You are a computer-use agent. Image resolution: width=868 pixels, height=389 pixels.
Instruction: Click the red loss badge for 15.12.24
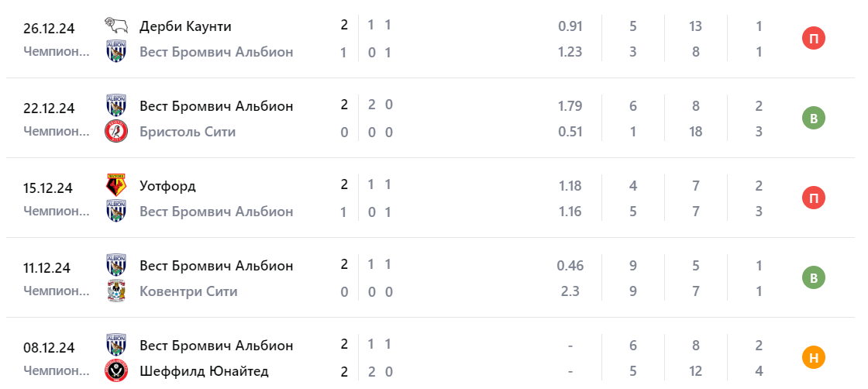point(814,198)
